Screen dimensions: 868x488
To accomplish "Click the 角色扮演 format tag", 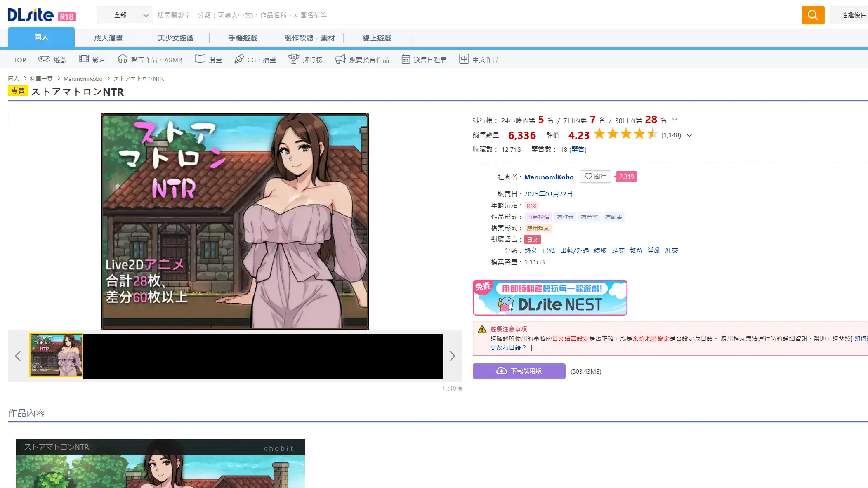I will click(x=538, y=217).
